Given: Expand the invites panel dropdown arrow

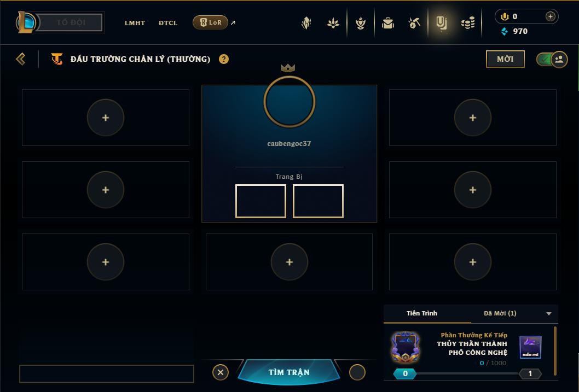Looking at the screenshot, I should click(x=549, y=313).
